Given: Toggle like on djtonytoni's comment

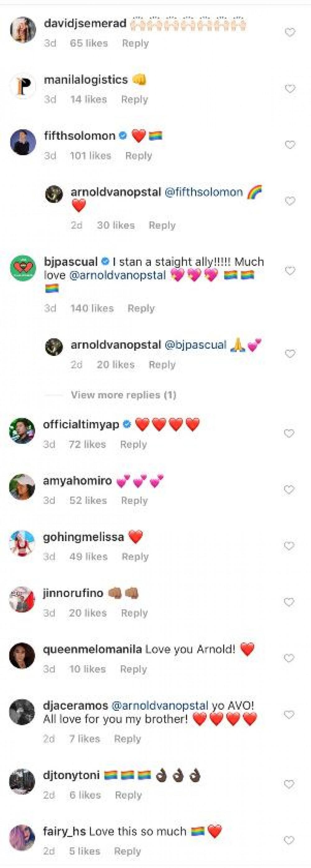Looking at the screenshot, I should pos(289,784).
